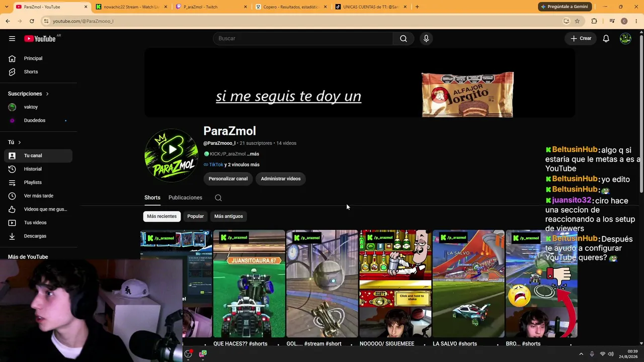The height and width of the screenshot is (362, 644).
Task: Filter shorts by Popular
Action: coord(196,216)
